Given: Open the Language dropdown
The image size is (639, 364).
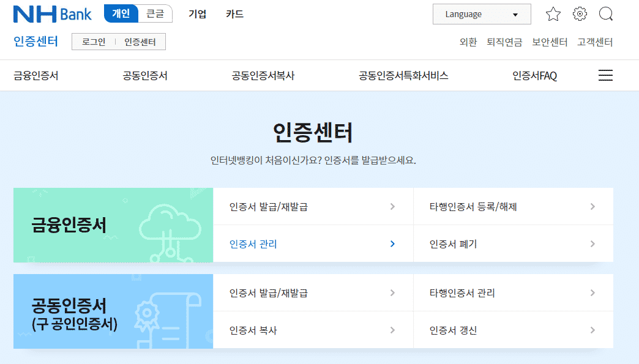Looking at the screenshot, I should tap(482, 14).
